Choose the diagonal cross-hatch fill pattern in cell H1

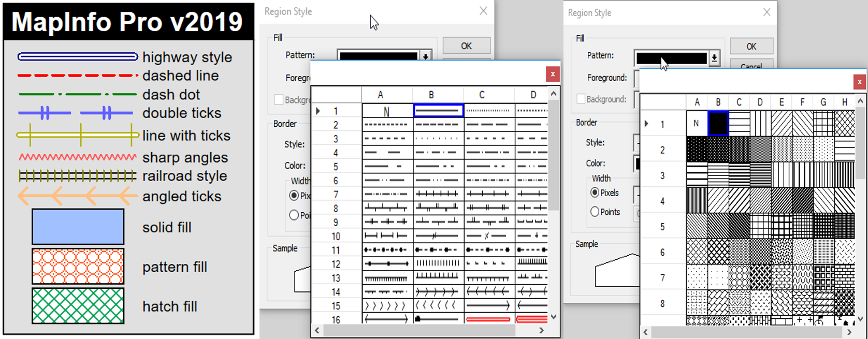[845, 124]
